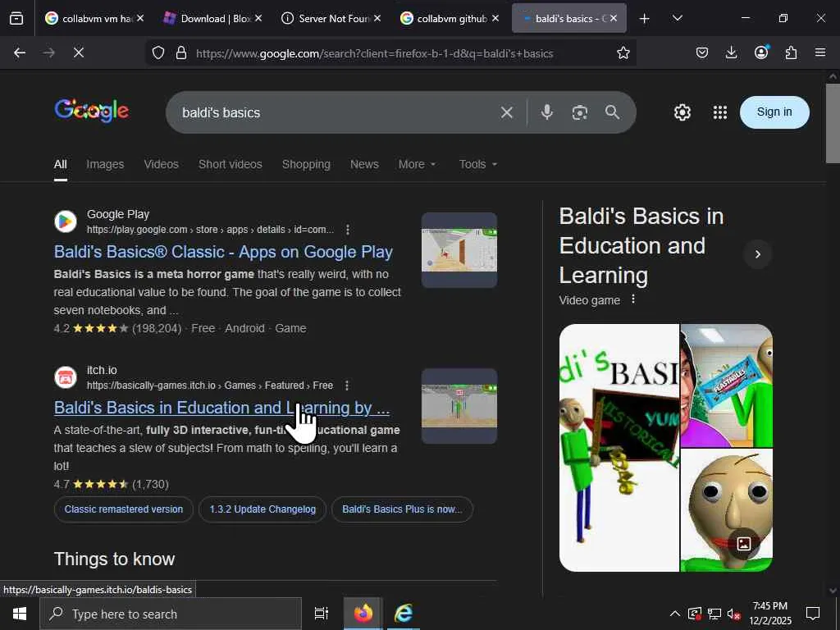The height and width of the screenshot is (630, 840).
Task: Go back with the back arrow
Action: click(x=20, y=52)
